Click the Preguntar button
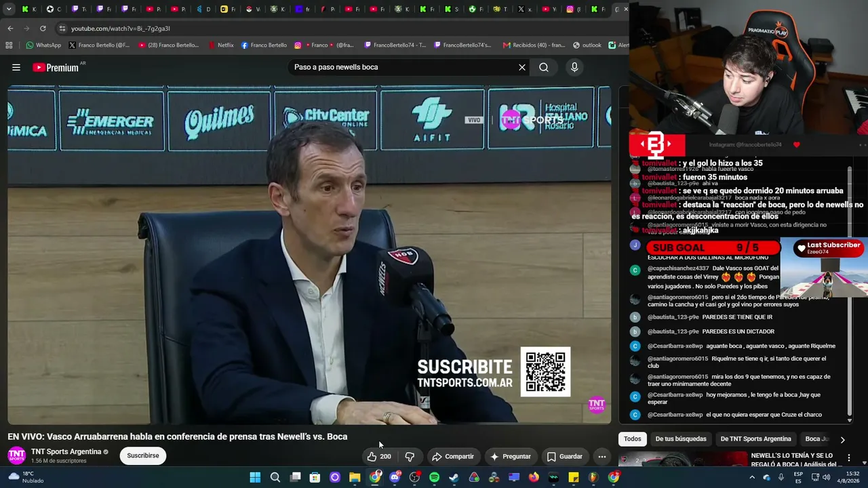This screenshot has height=488, width=868. (x=511, y=456)
